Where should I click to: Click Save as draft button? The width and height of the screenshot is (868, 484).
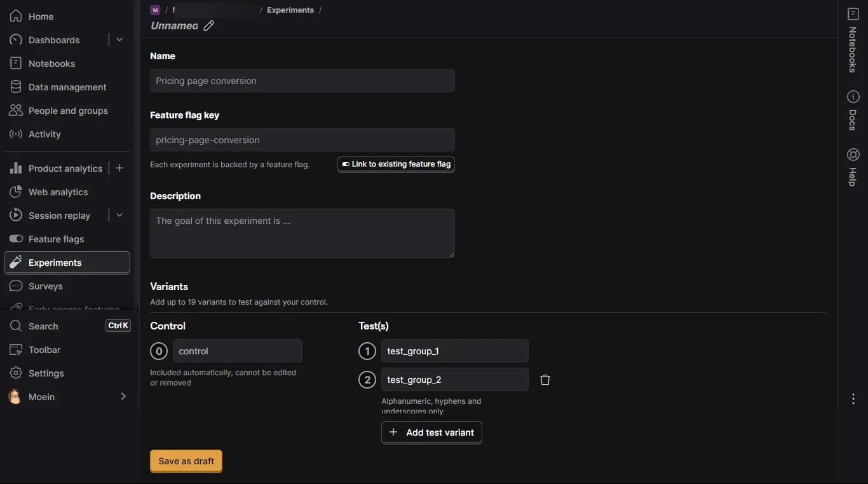click(x=186, y=461)
